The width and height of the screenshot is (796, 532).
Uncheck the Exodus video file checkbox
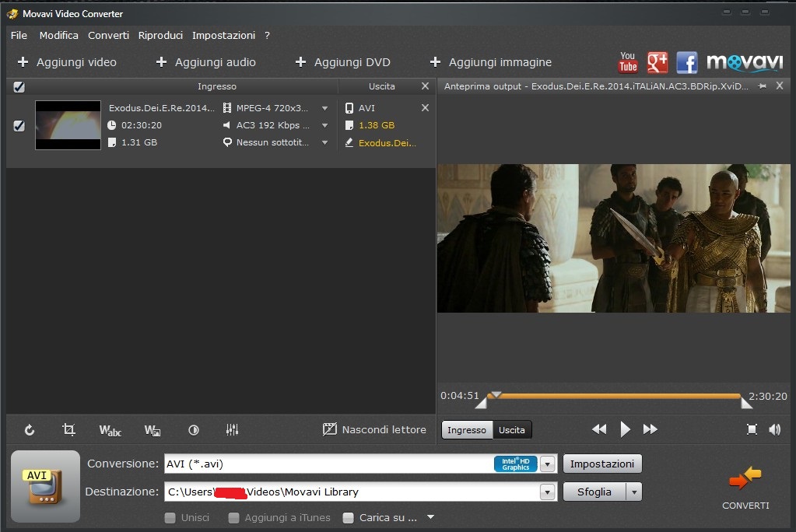tap(19, 125)
